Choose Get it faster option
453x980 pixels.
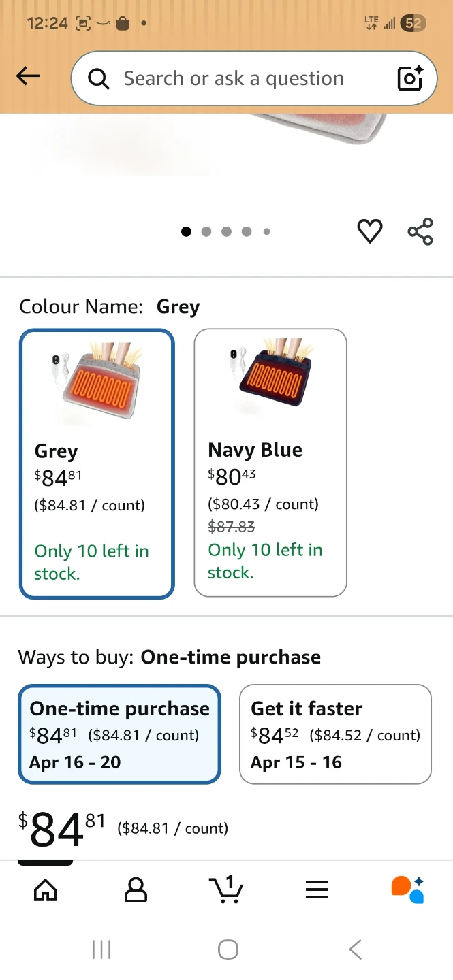335,734
